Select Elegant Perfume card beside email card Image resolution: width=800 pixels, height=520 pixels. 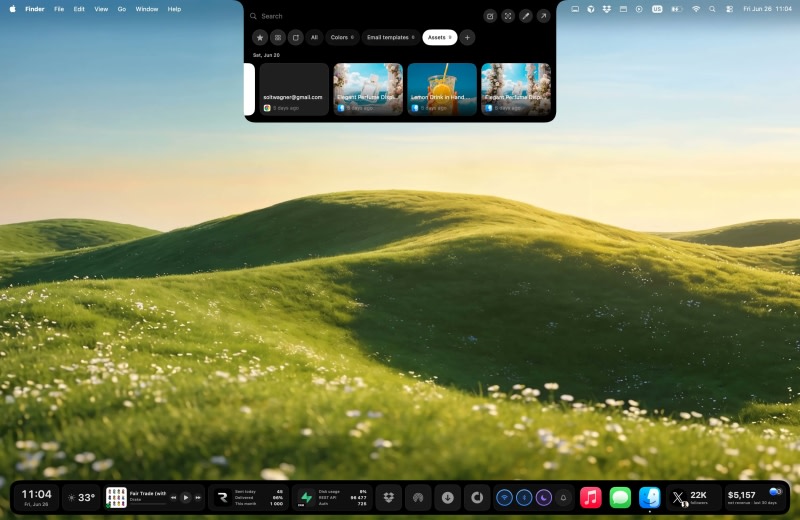click(368, 89)
